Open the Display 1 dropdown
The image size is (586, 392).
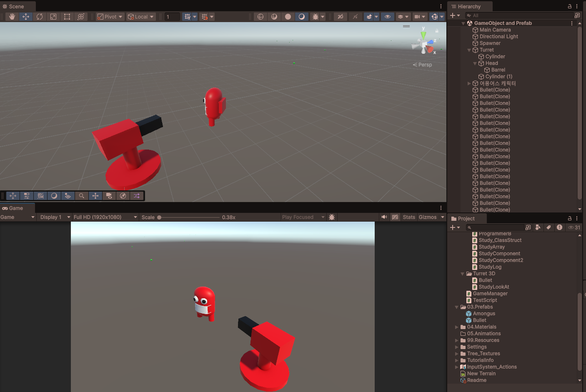[x=55, y=217]
